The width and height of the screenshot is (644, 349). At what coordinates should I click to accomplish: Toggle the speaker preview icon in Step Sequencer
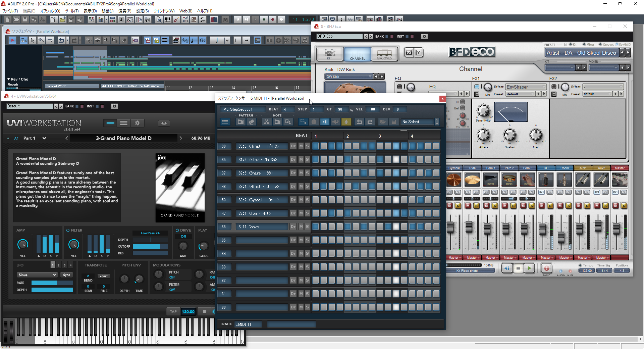(324, 122)
